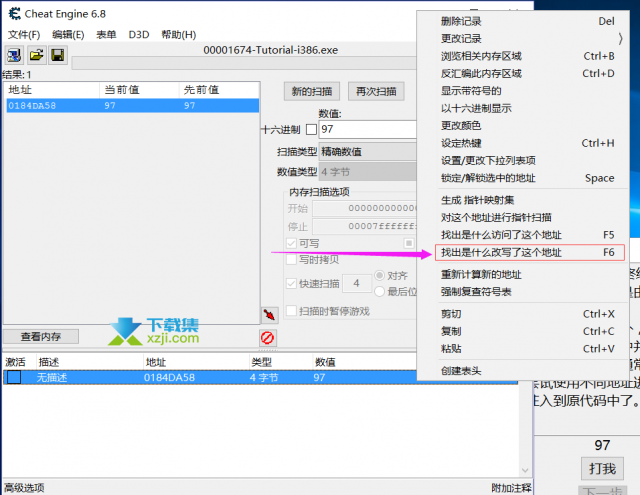This screenshot has width=640, height=495.
Task: Click the 再次扫描 button
Action: click(x=376, y=91)
